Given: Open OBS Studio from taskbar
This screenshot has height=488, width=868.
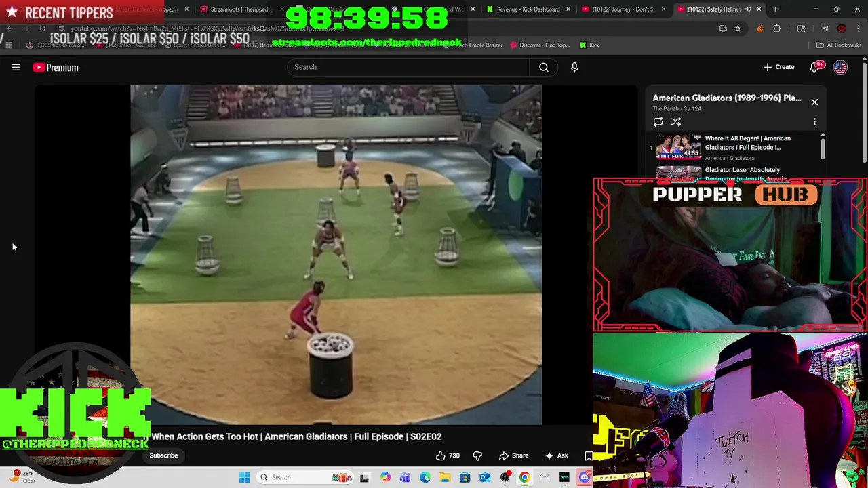Looking at the screenshot, I should click(505, 477).
